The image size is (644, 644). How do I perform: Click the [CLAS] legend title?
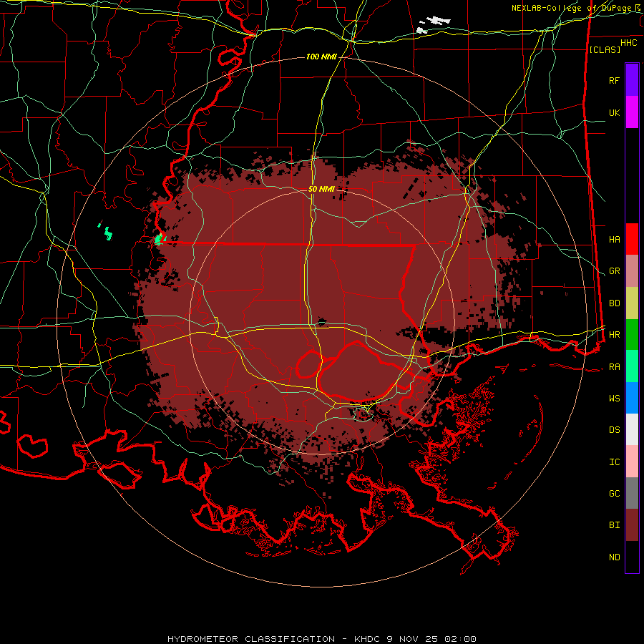point(604,49)
